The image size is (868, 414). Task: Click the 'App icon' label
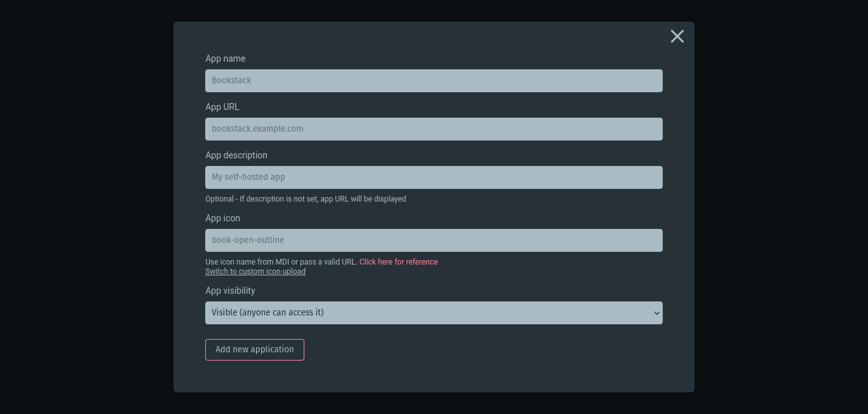click(222, 218)
